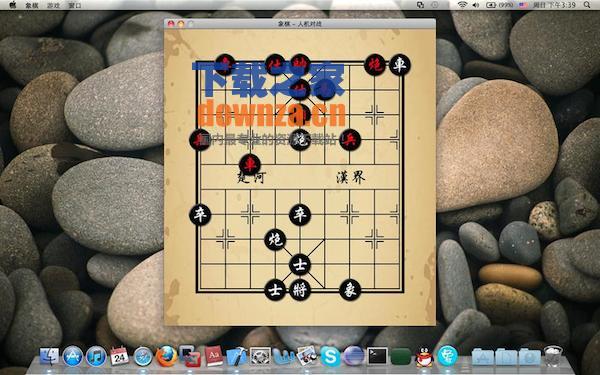Screen dimensions: 600x375
Task: Select the black 卒 pawn on the left edge
Action: tap(200, 215)
